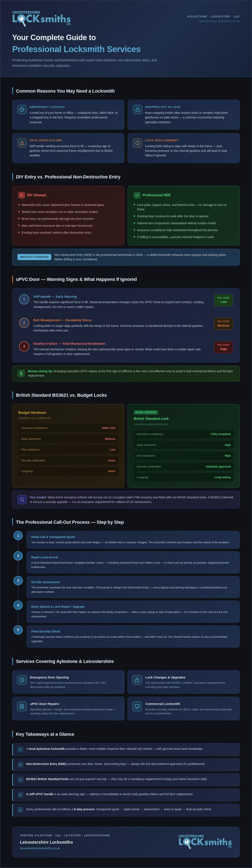This screenshot has width=252, height=868.
Task: Click the Industry Standard badge
Action: [x=34, y=257]
